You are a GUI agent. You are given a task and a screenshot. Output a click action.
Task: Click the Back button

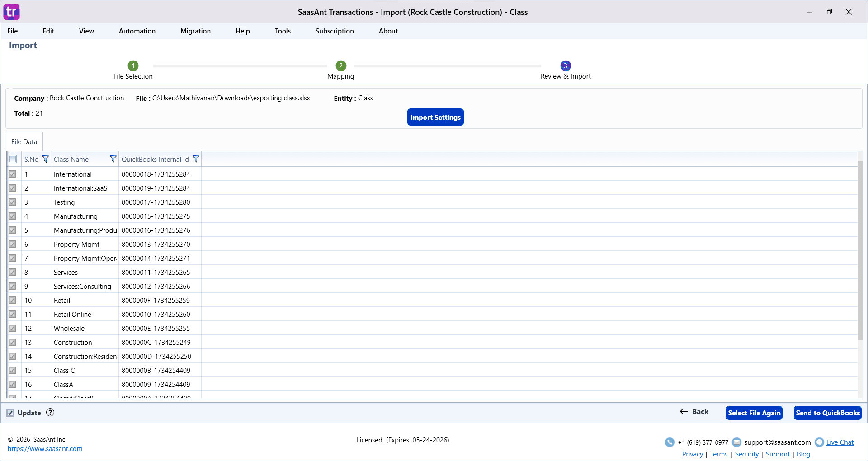[x=694, y=412]
